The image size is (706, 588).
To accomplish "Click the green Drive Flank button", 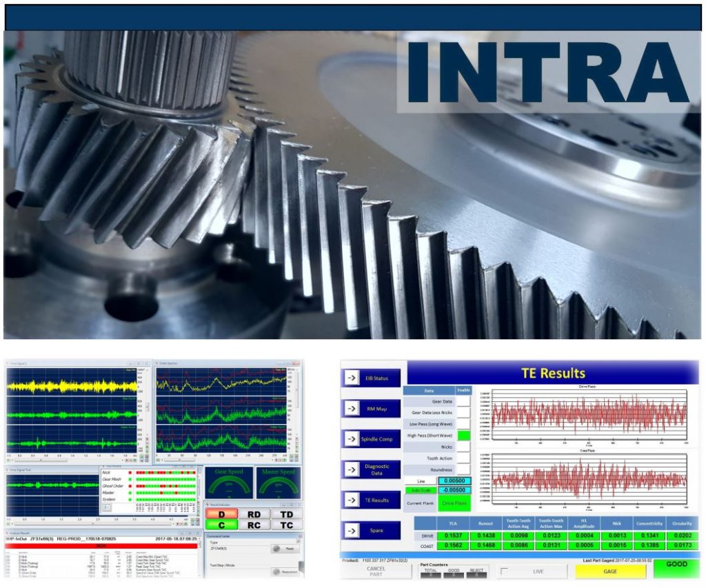I will click(454, 503).
